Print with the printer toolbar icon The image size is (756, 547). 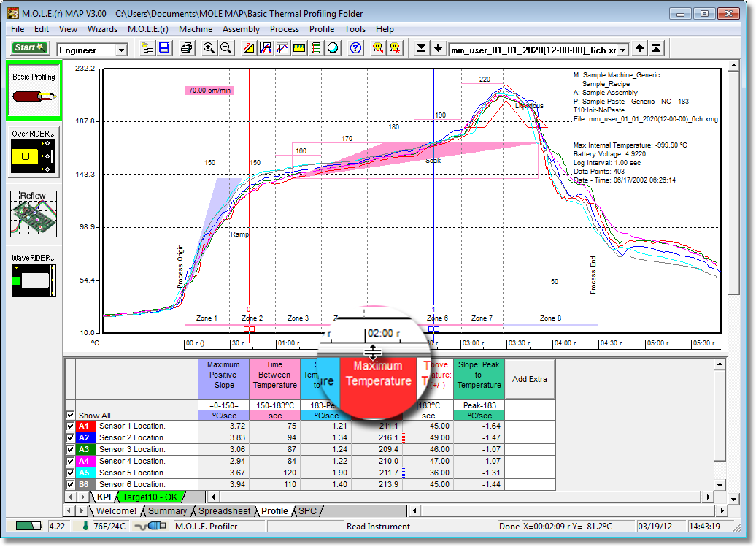[x=187, y=48]
